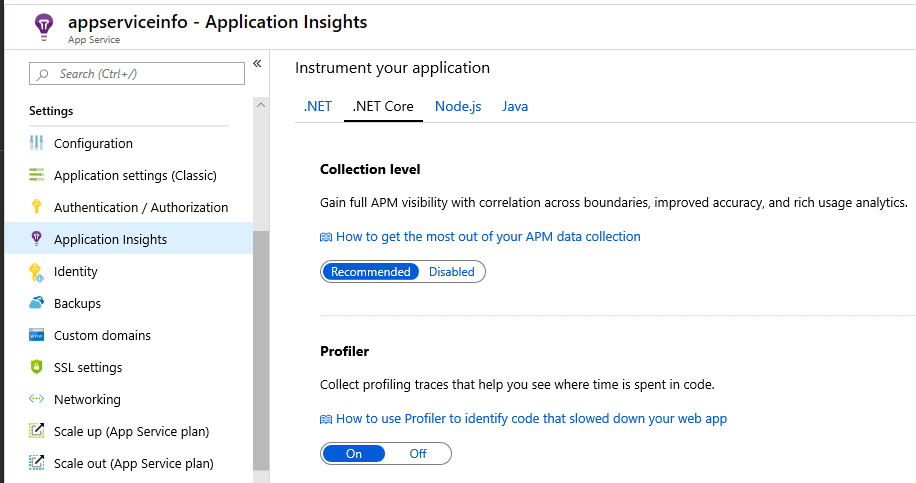Image resolution: width=916 pixels, height=483 pixels.
Task: Click the sidebar scroll up arrow
Action: (x=261, y=105)
